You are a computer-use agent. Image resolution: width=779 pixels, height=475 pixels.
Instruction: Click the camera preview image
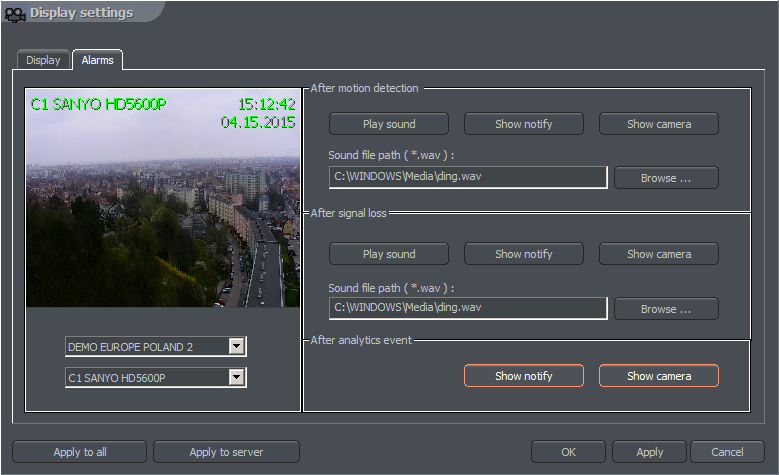click(x=162, y=197)
